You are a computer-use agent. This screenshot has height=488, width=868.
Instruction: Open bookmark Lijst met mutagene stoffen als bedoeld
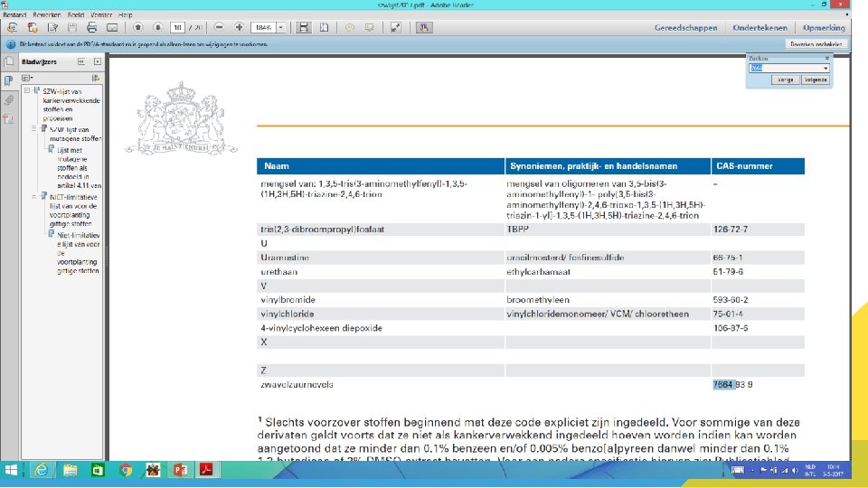tap(80, 168)
